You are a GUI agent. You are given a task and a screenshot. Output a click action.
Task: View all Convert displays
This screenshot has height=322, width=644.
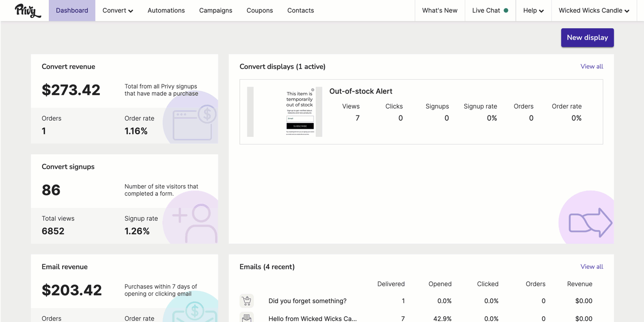tap(592, 66)
